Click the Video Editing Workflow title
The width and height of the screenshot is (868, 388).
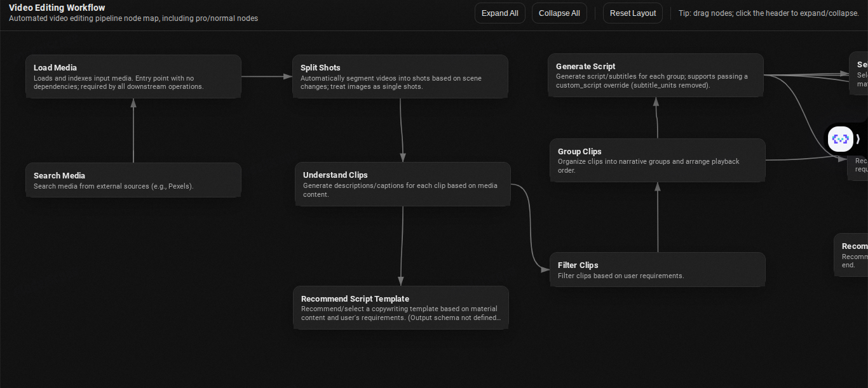pyautogui.click(x=57, y=8)
